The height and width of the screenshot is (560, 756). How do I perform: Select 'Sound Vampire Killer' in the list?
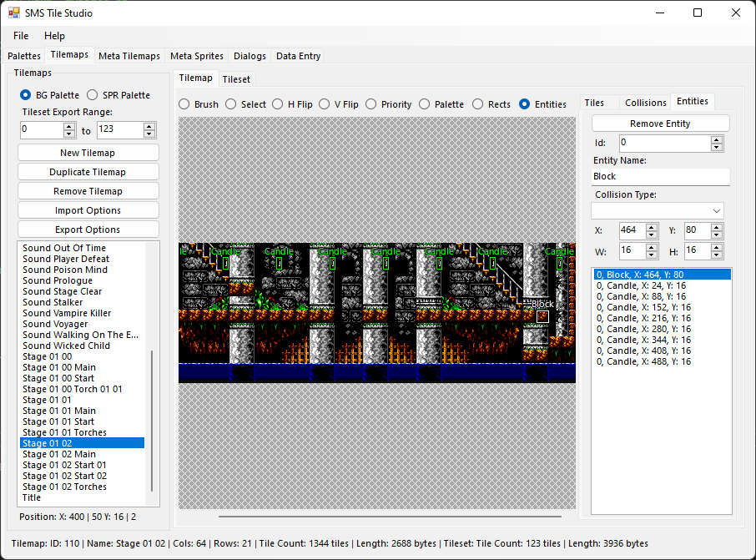coord(82,313)
